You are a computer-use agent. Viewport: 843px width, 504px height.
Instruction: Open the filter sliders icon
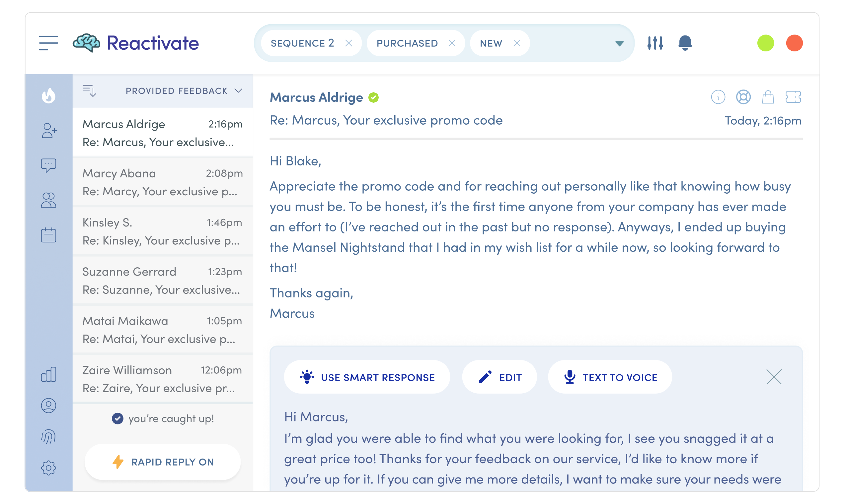(x=655, y=43)
